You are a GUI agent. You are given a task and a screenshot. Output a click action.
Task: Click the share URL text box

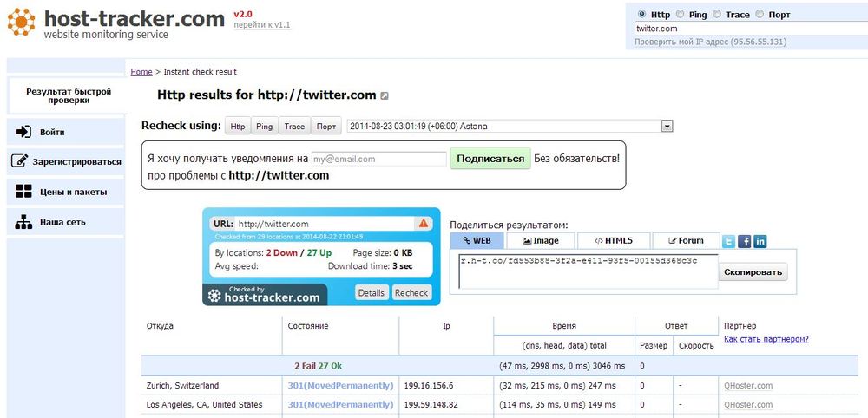pos(589,271)
